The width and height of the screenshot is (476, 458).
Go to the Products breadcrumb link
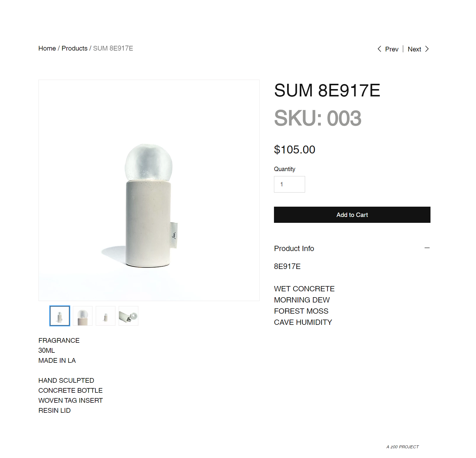point(75,48)
